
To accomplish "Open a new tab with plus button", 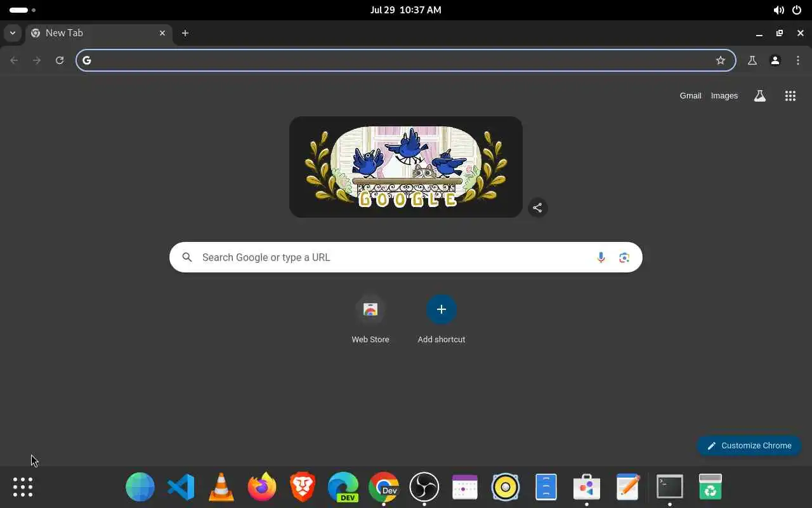I will 185,33.
